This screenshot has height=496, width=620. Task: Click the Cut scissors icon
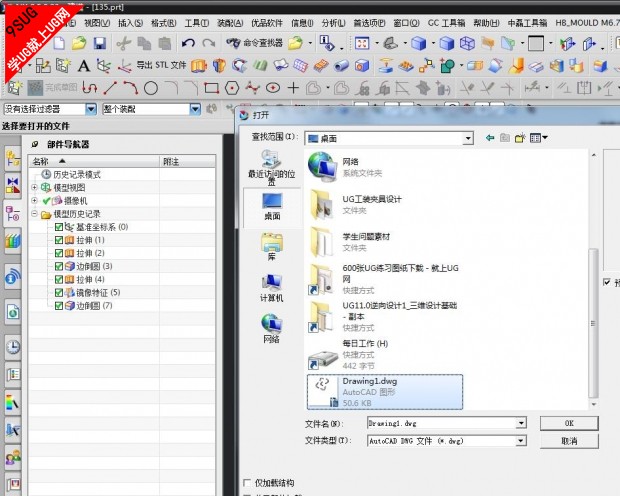[x=124, y=43]
